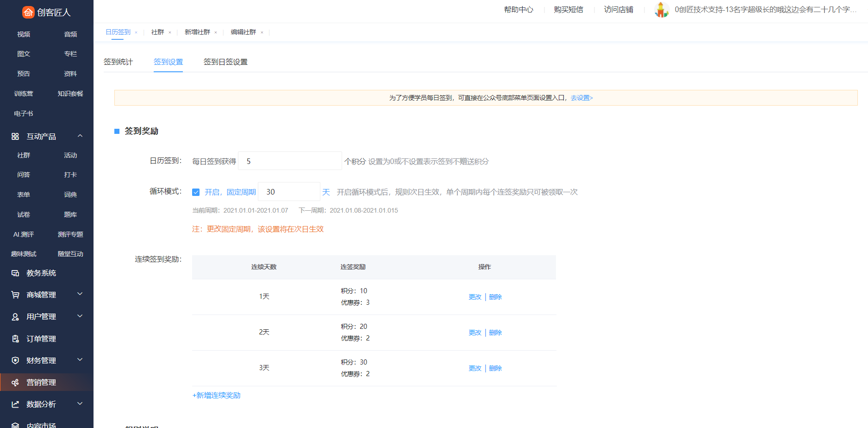Close the 新增社群 page tab
868x428 pixels.
point(216,32)
